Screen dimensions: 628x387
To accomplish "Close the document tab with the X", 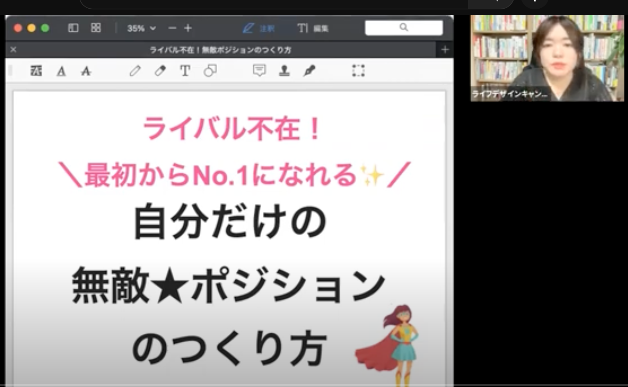I will coord(13,50).
